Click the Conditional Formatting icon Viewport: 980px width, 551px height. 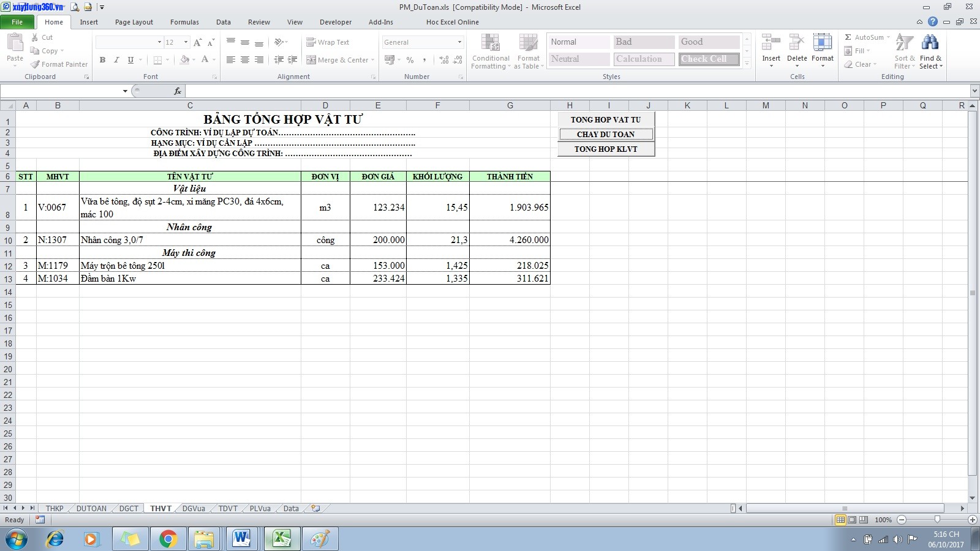pyautogui.click(x=490, y=43)
